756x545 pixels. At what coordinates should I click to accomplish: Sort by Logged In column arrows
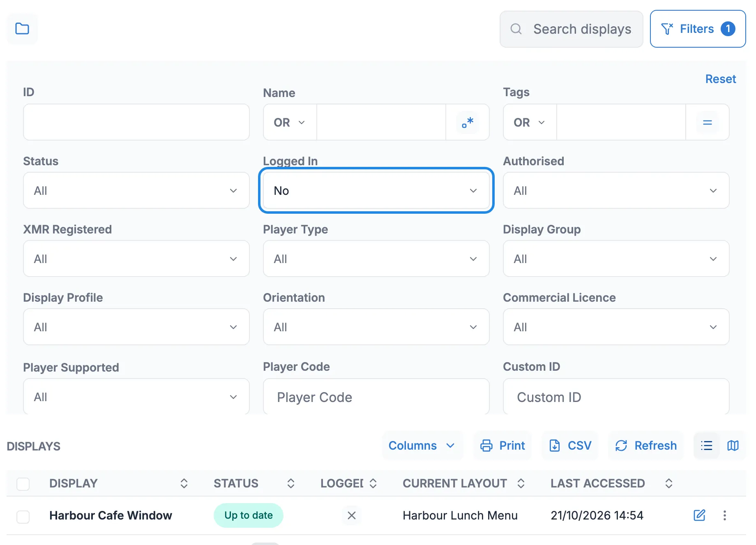pyautogui.click(x=373, y=483)
